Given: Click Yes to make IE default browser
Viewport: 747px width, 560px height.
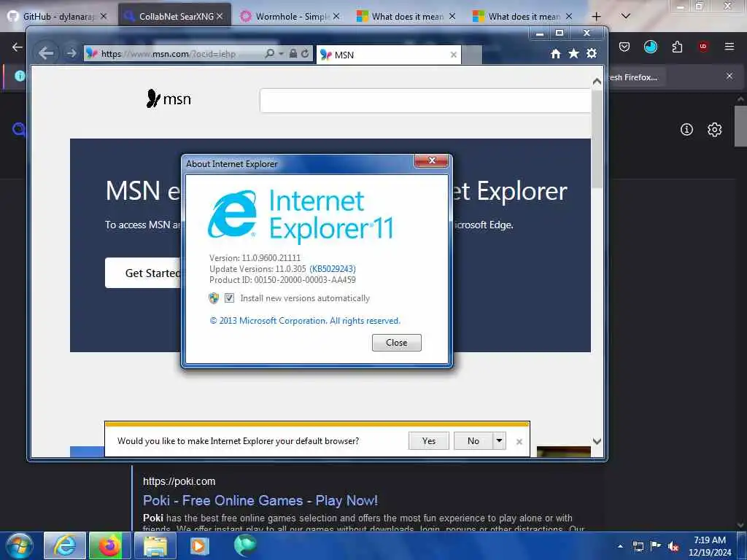Looking at the screenshot, I should [x=428, y=441].
